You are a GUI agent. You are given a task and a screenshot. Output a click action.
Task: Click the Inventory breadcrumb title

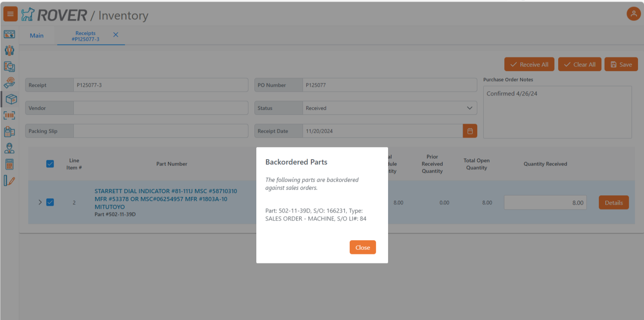pyautogui.click(x=123, y=16)
